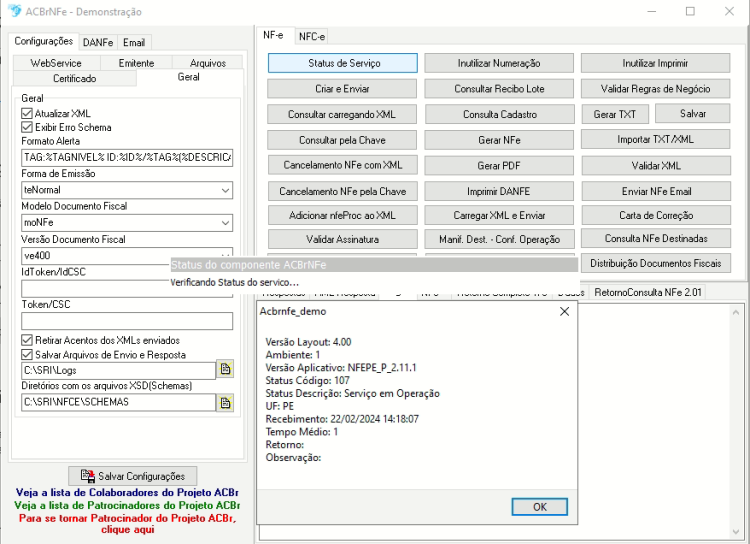
Task: Toggle Salvar Arquivos de Envio e Resposta
Action: tap(27, 355)
